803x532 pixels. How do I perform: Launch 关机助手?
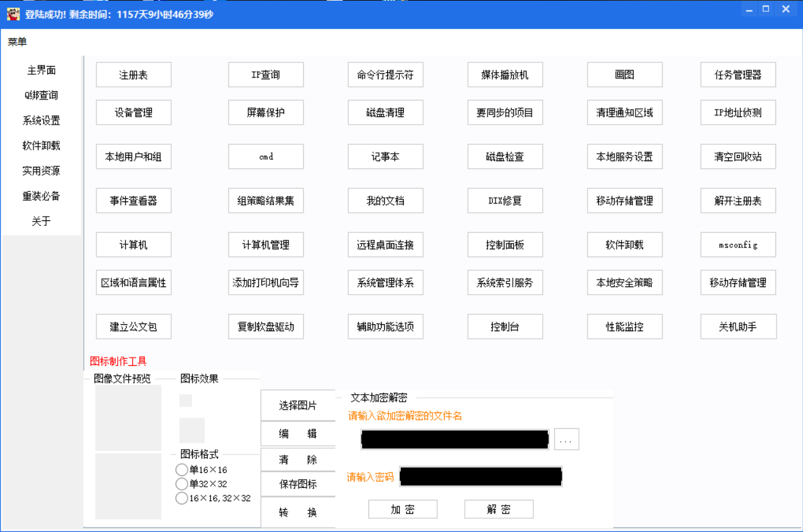tap(738, 327)
